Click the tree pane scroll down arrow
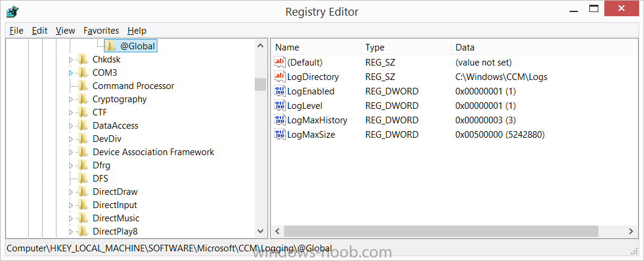The height and width of the screenshot is (261, 644). click(260, 232)
